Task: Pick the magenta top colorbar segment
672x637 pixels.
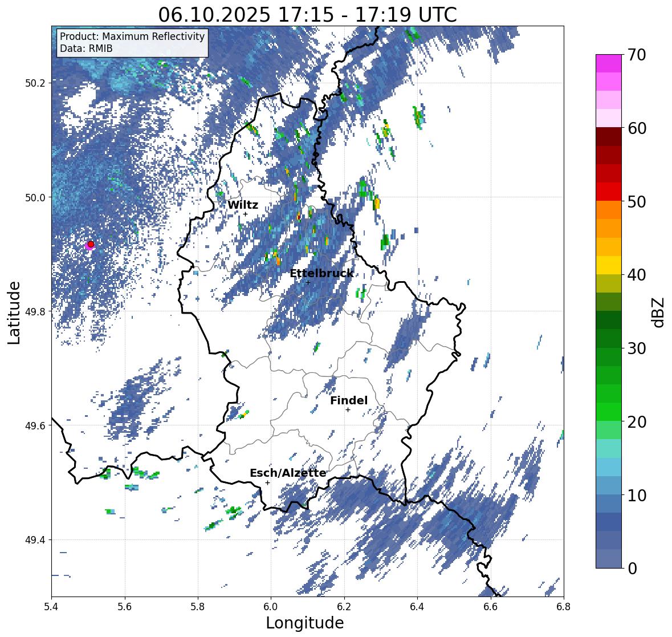Action: pyautogui.click(x=609, y=63)
